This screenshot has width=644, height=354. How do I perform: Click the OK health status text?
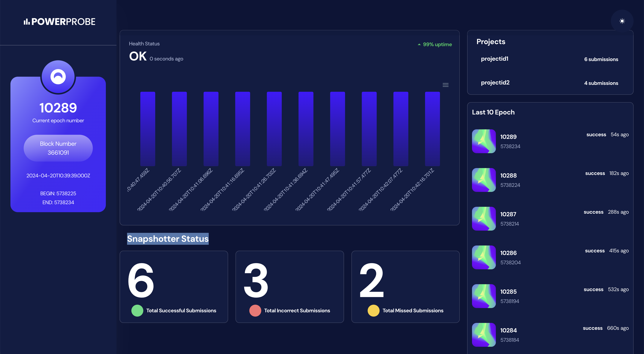[x=138, y=56]
